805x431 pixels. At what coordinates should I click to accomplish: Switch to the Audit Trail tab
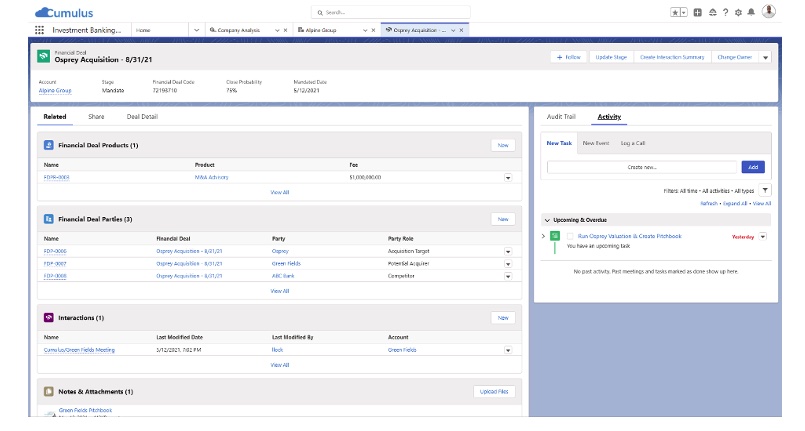pos(561,117)
